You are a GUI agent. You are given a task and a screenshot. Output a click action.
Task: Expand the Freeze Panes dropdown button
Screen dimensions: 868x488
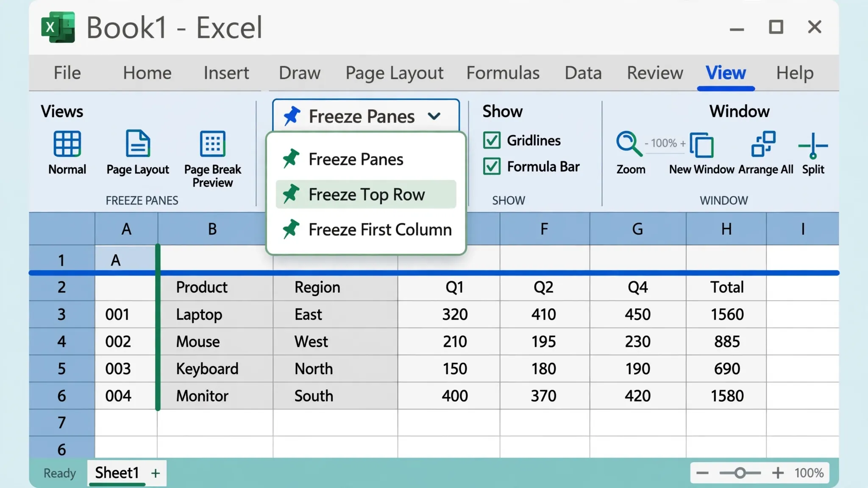366,116
